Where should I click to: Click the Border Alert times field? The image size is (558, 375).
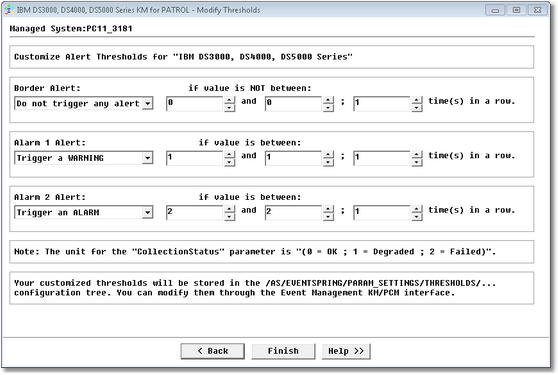pyautogui.click(x=382, y=104)
